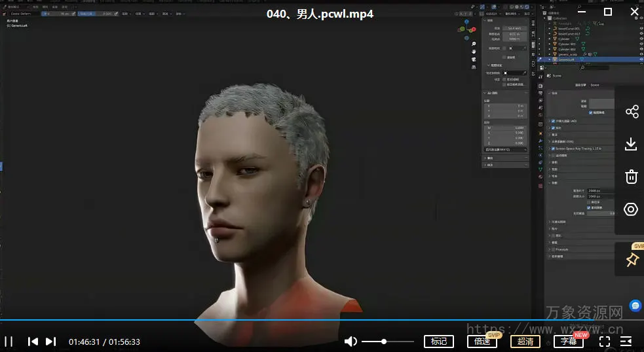
Task: Open the 倍速 playback speed menu
Action: (482, 342)
